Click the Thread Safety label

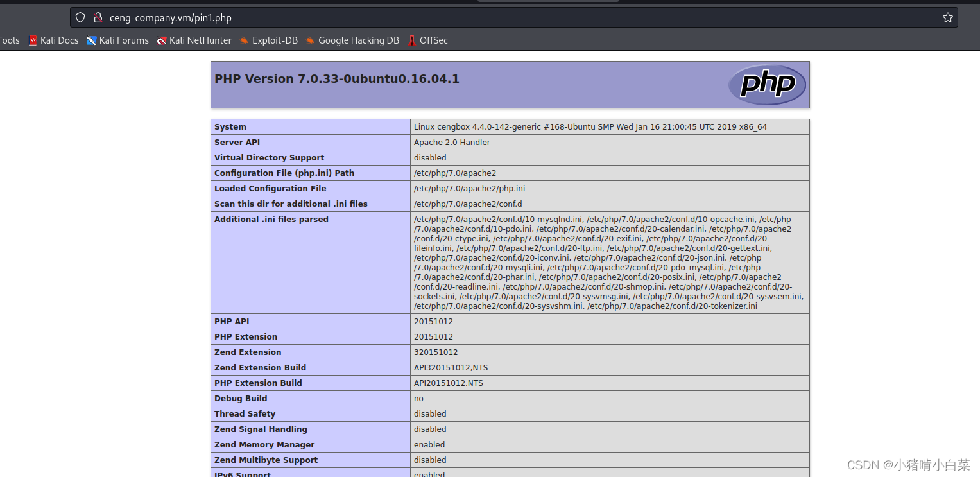point(245,414)
